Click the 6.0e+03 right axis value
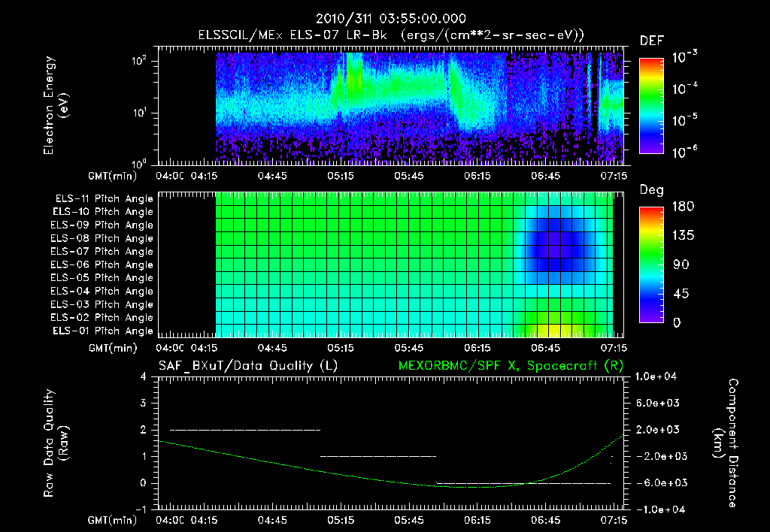The width and height of the screenshot is (770, 532). pos(658,403)
